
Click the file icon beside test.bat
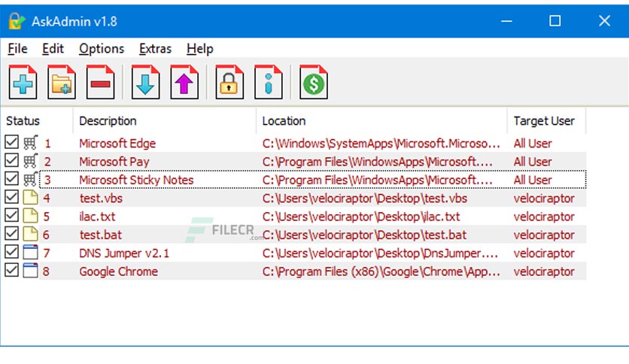[31, 234]
